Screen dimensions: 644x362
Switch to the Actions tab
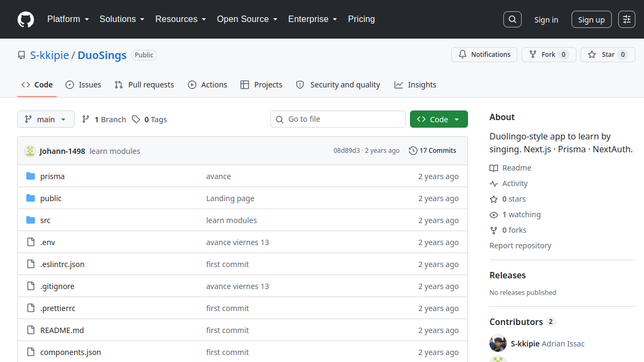click(208, 85)
